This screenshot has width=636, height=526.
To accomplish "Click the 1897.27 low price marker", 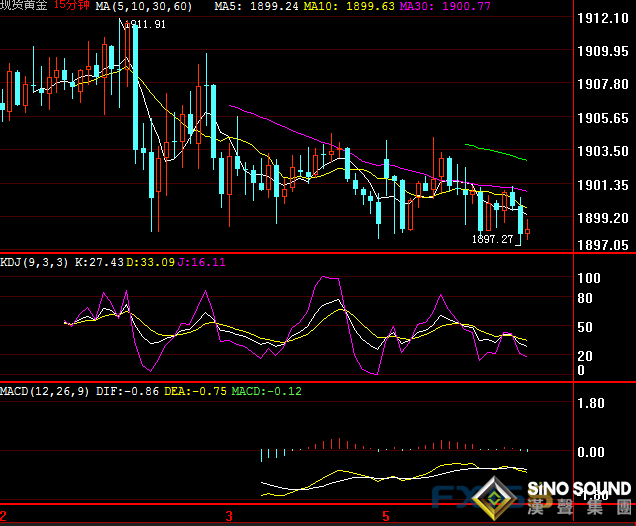I will 492,240.
